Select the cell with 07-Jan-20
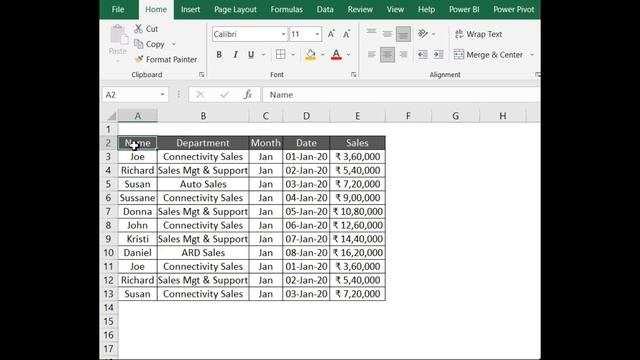This screenshot has width=640, height=360. pyautogui.click(x=306, y=239)
